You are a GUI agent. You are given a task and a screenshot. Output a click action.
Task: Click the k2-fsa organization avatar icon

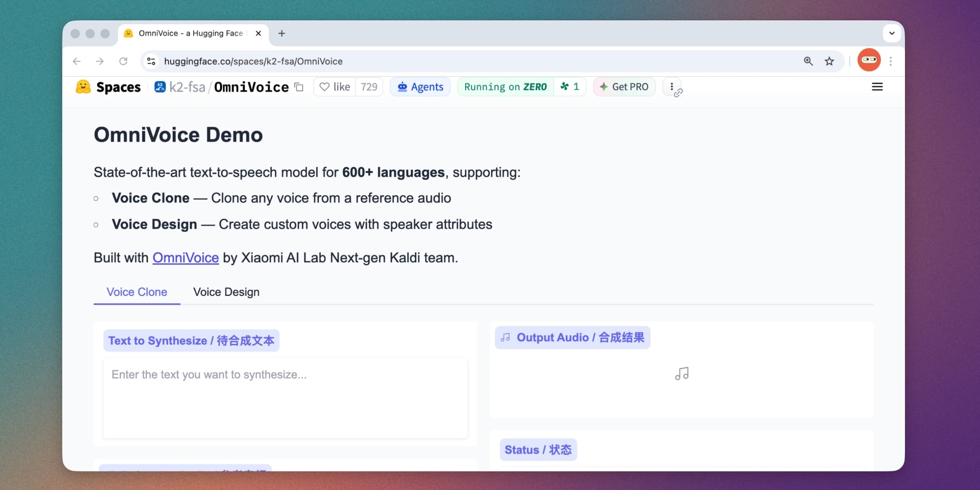(160, 87)
